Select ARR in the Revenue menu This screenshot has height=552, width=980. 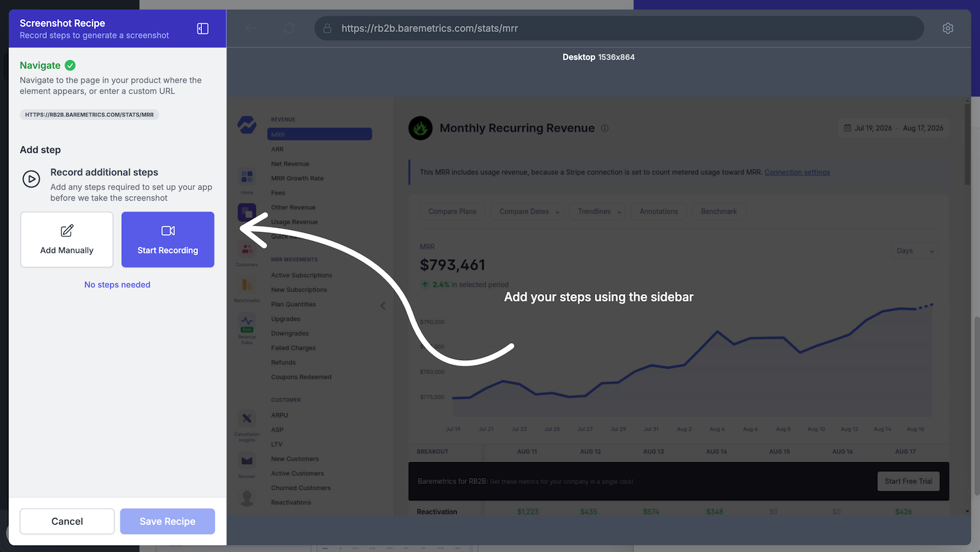[x=277, y=149]
